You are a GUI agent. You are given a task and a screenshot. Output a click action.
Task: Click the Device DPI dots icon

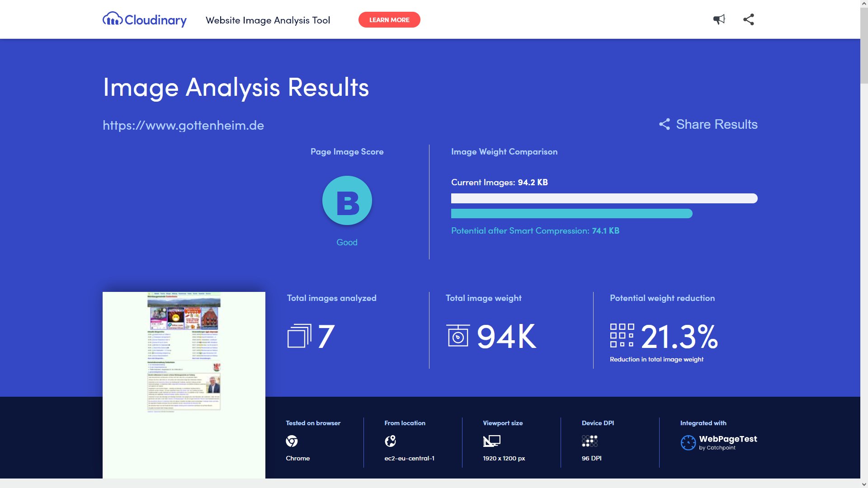[x=590, y=441]
